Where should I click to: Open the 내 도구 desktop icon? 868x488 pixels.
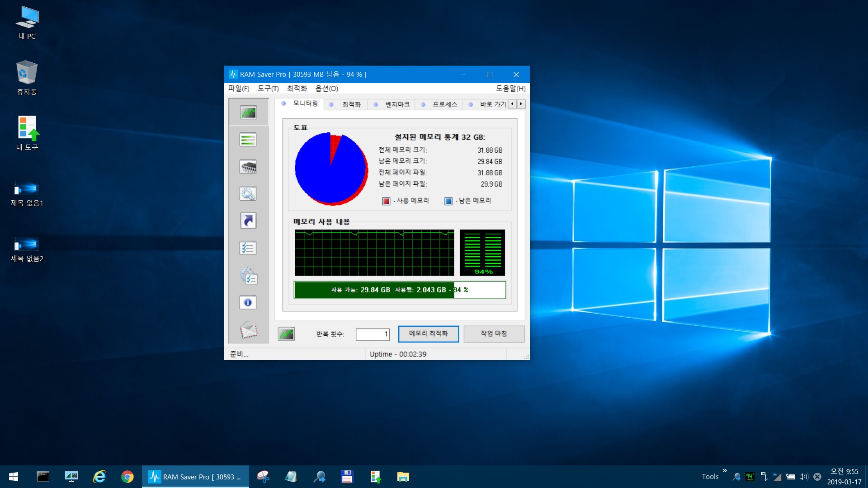pos(27,134)
